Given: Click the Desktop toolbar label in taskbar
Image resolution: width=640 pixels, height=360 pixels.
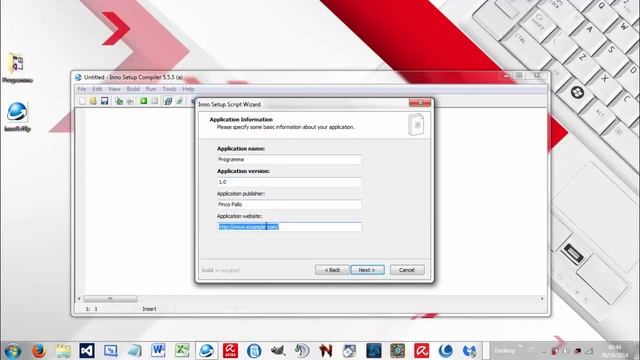Looking at the screenshot, I should click(504, 351).
